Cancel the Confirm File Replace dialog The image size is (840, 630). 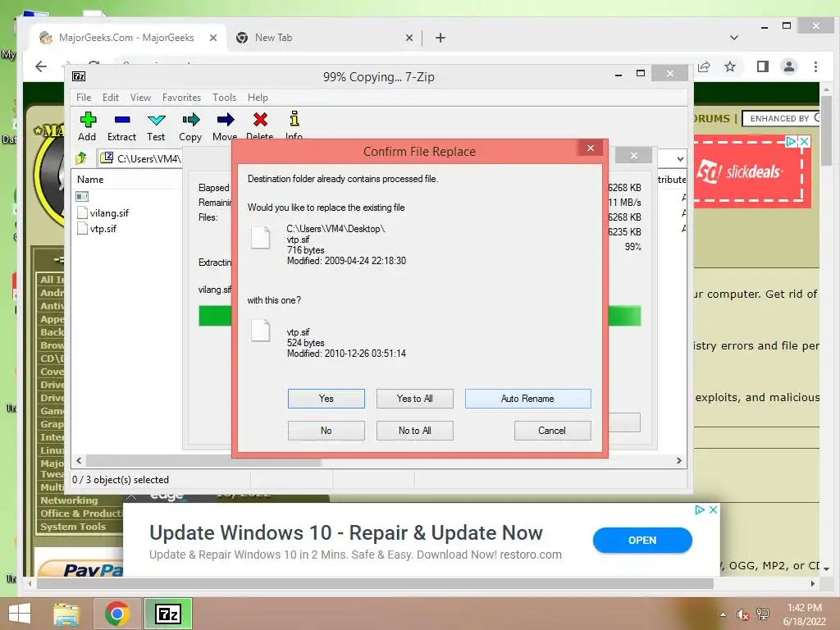(x=552, y=431)
